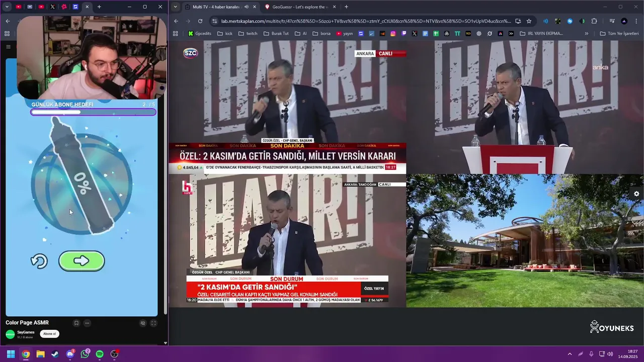The width and height of the screenshot is (644, 362).
Task: Enter fullscreen for Color Page ASMR
Action: 154,323
